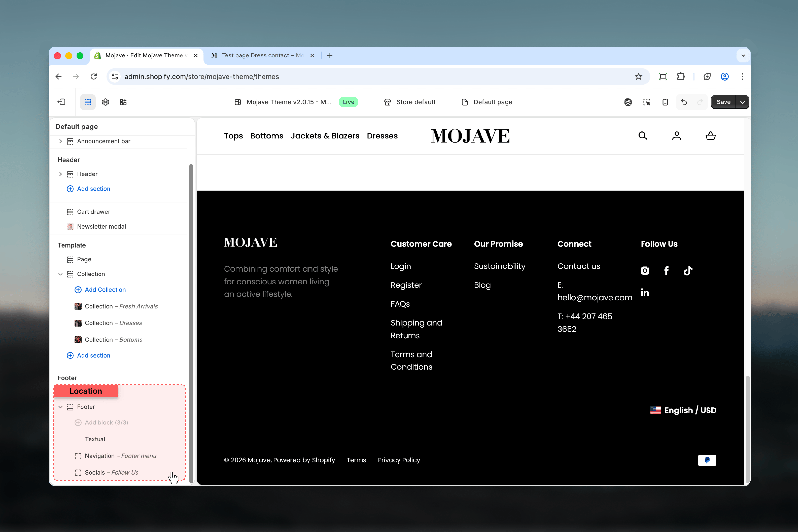
Task: Go back with browser arrow
Action: coord(58,76)
